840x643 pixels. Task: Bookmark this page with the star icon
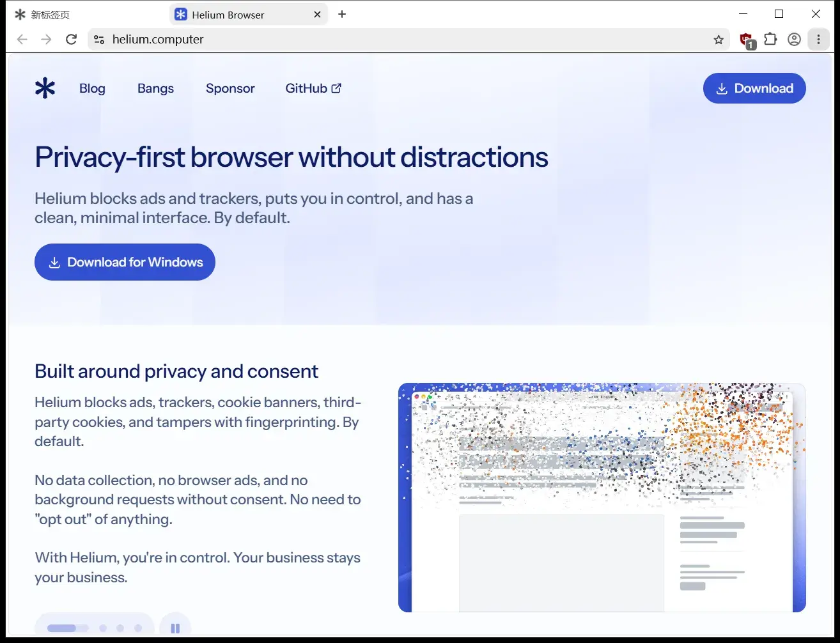[x=719, y=40]
